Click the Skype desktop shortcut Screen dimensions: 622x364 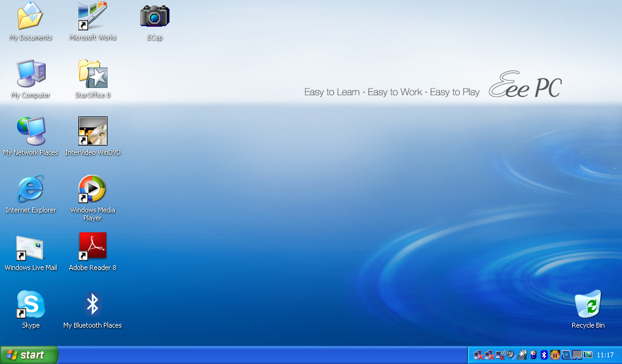30,304
